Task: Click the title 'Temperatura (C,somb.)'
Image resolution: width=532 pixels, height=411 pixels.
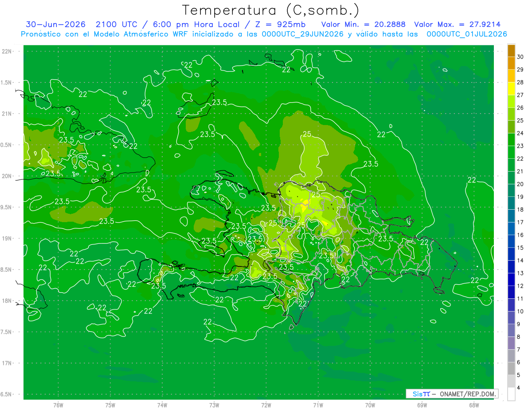Action: coord(270,10)
